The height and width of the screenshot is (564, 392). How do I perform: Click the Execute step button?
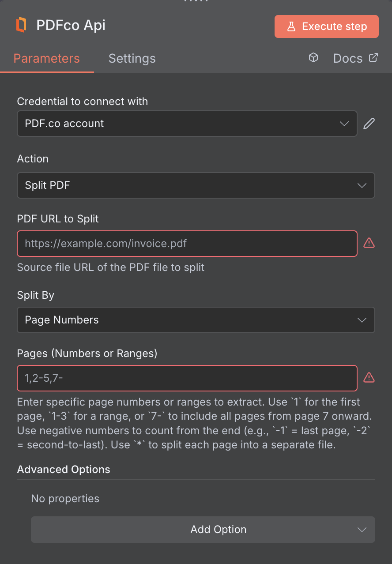(326, 26)
